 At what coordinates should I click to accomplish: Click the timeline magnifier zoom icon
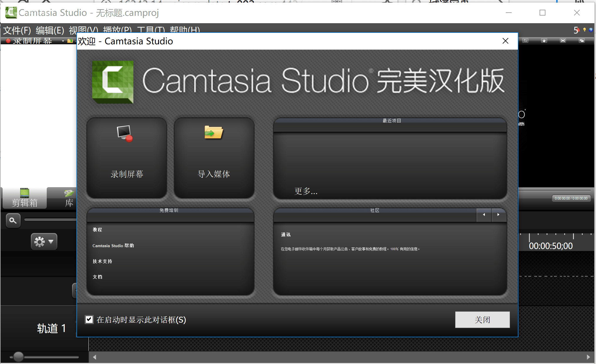point(13,220)
